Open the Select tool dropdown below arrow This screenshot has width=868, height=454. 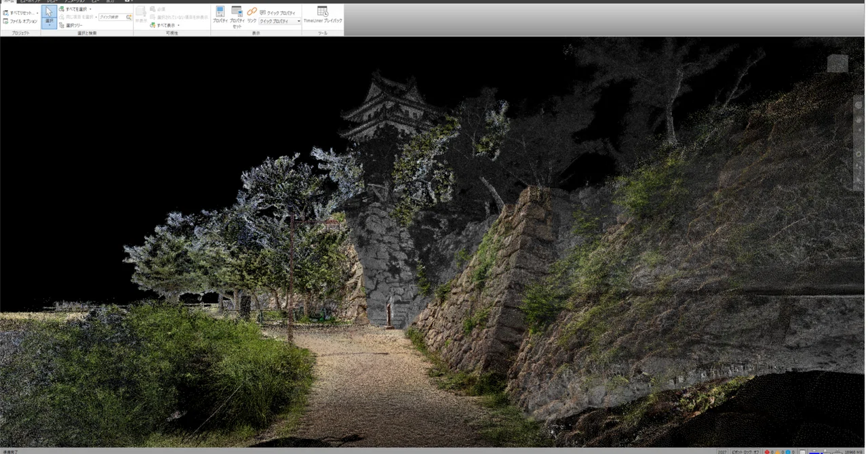(x=49, y=24)
